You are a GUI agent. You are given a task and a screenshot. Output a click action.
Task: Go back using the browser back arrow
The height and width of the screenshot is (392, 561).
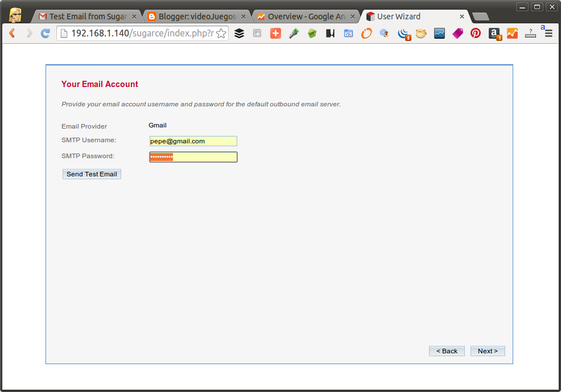[13, 34]
